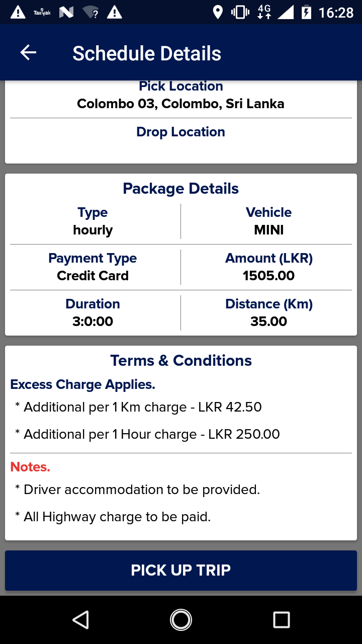Tap the vibrate mode status icon
Screen dimensions: 362x644
240,12
